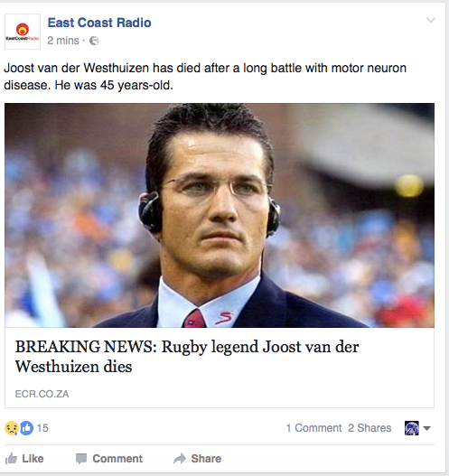Image resolution: width=449 pixels, height=476 pixels.
Task: Click the small profile avatar beside Shares
Action: (412, 428)
